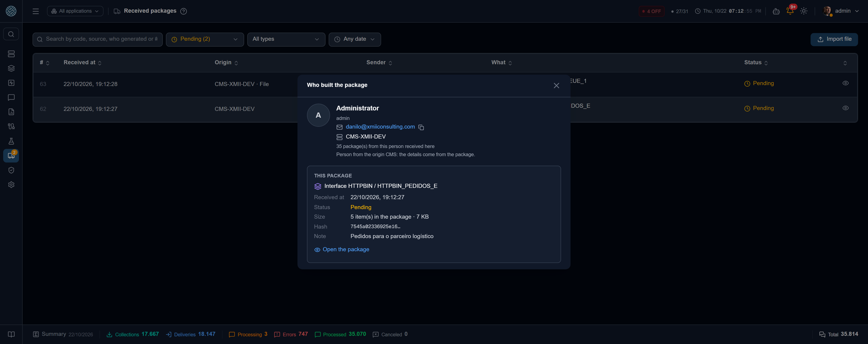Click the Errors 747 summary entry
The width and height of the screenshot is (868, 344).
[291, 334]
